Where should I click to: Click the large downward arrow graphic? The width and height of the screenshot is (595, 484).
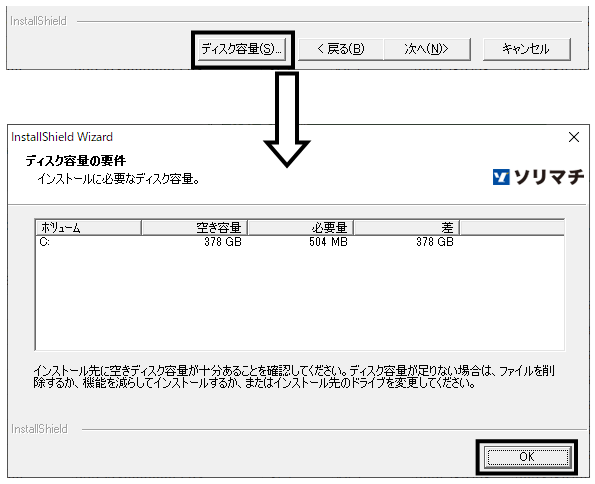click(x=287, y=120)
